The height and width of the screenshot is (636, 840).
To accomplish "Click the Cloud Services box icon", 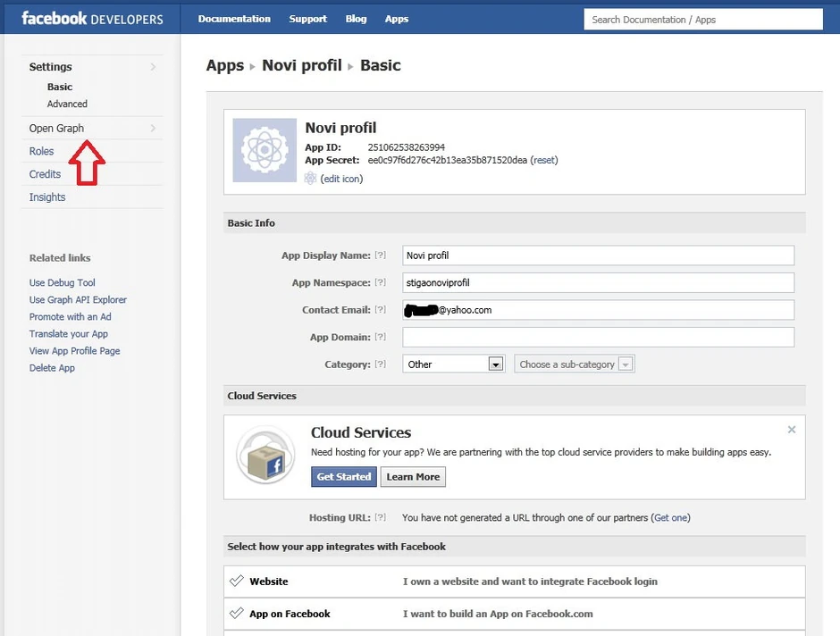I will 265,456.
